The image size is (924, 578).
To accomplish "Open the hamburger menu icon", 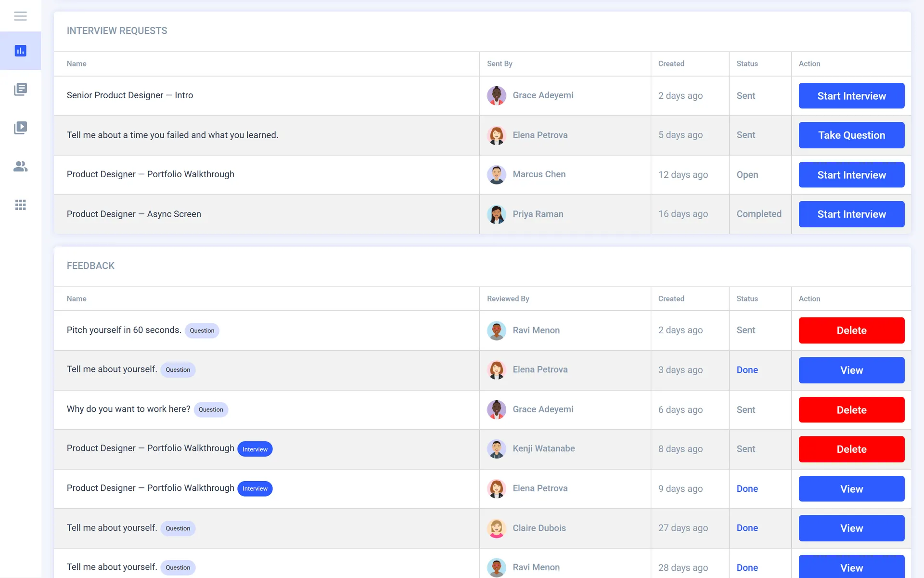I will [20, 16].
